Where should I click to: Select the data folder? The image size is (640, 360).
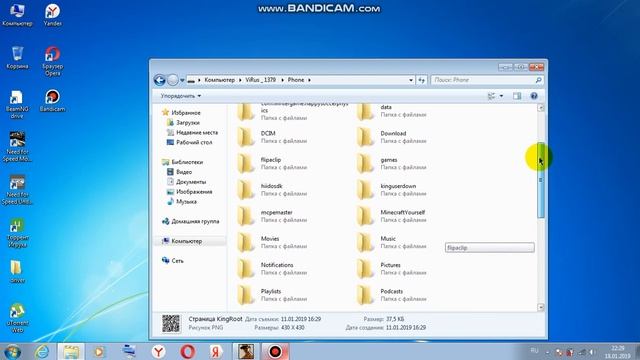pos(392,111)
